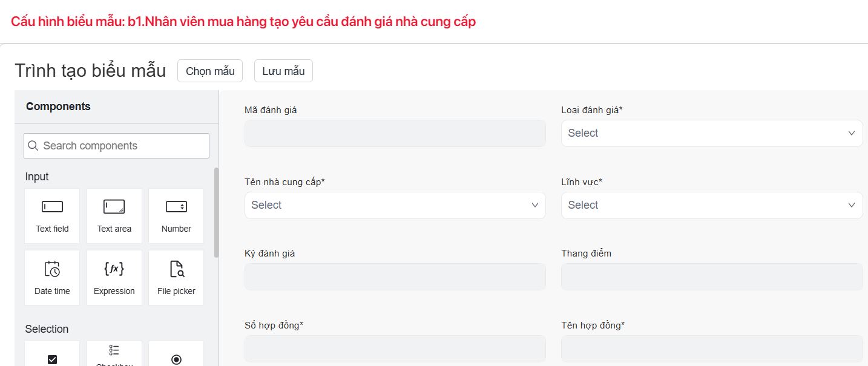The height and width of the screenshot is (366, 868).
Task: Click the Thang điểm field
Action: point(712,276)
